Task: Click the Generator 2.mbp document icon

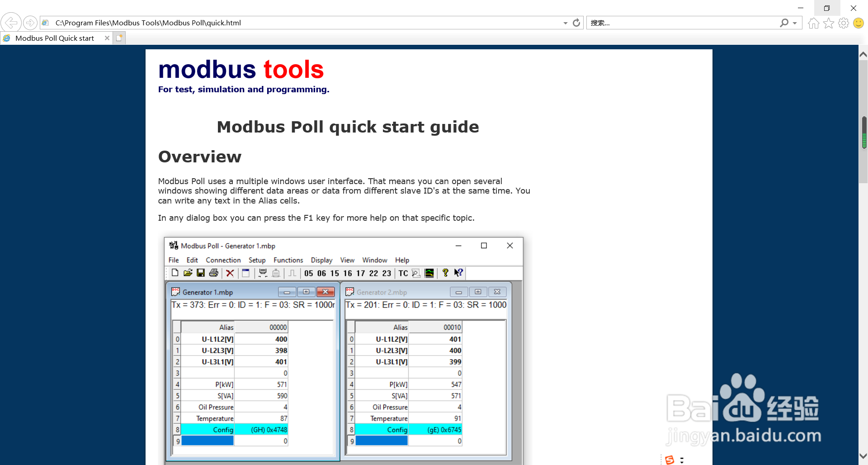Action: click(x=350, y=292)
